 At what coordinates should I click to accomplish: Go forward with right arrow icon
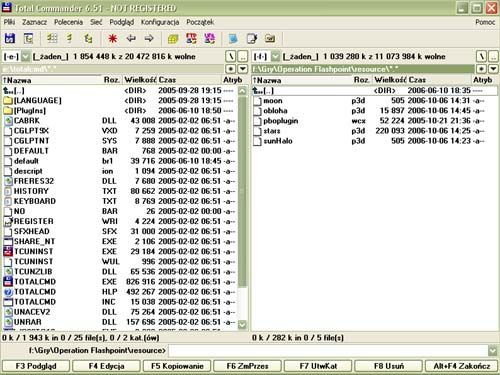pyautogui.click(x=149, y=38)
